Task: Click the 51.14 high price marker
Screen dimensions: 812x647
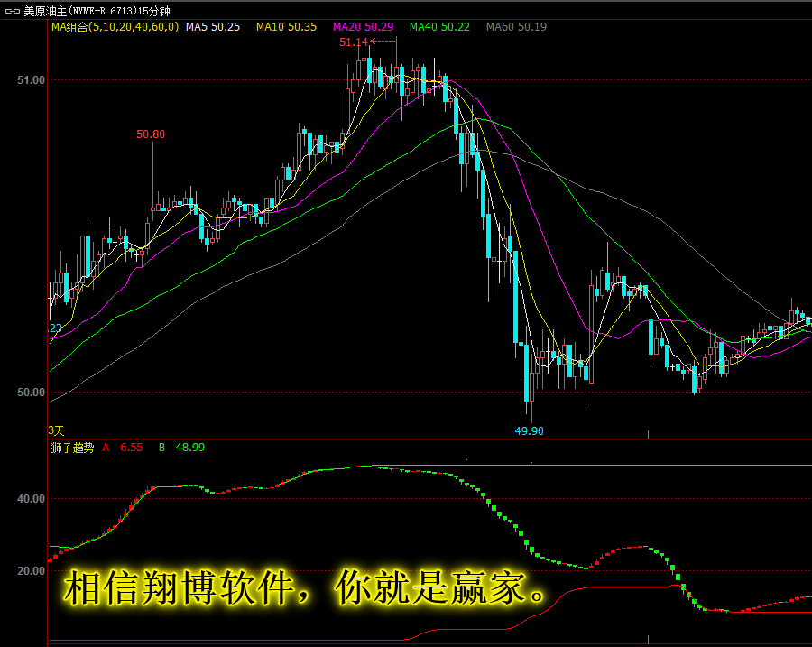Action: point(353,42)
